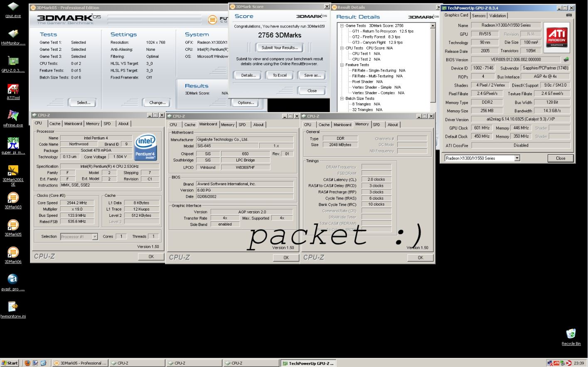The height and width of the screenshot is (367, 588).
Task: Select the Pixel Shader N/A result row
Action: pos(367,82)
